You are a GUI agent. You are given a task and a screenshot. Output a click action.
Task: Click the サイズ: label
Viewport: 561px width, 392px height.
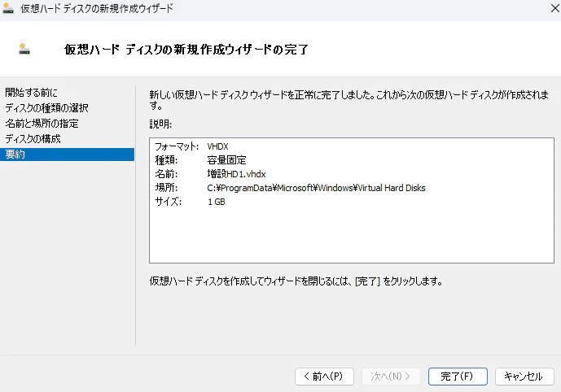pos(169,202)
